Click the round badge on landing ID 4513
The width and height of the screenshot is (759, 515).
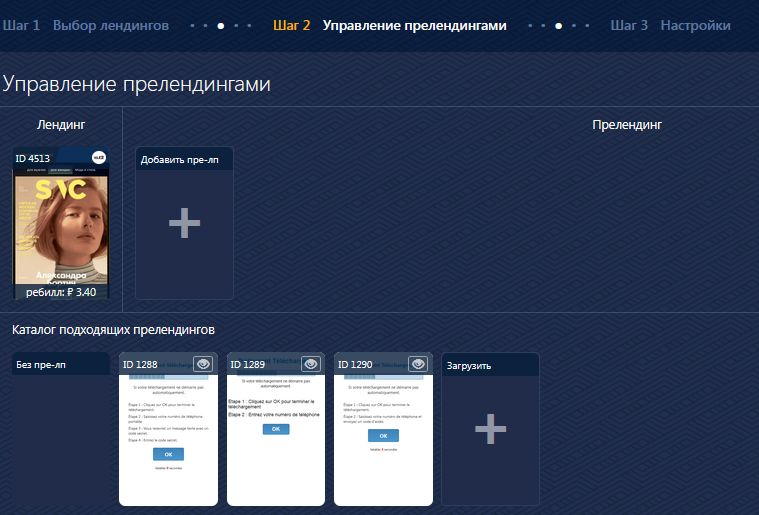pos(99,157)
